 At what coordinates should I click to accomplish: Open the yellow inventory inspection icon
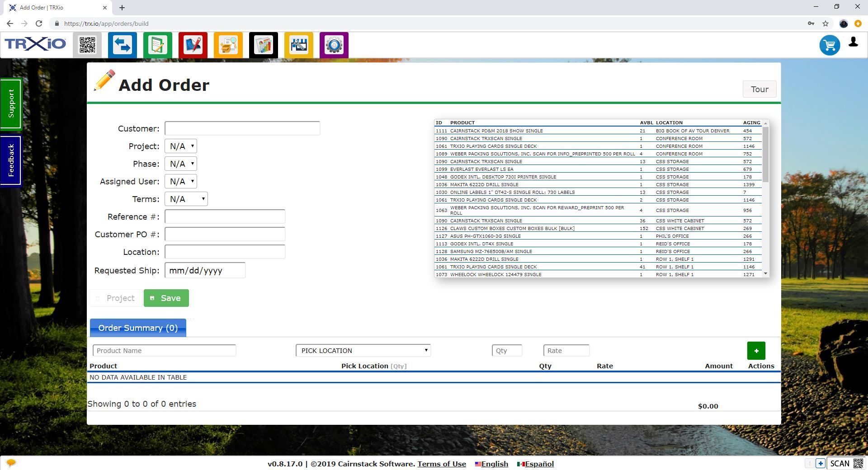(x=228, y=45)
